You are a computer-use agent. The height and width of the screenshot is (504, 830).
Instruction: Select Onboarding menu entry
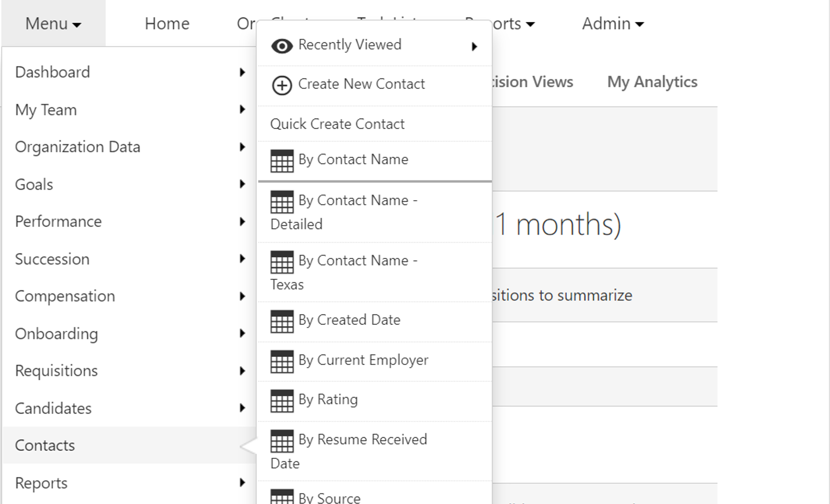click(130, 333)
